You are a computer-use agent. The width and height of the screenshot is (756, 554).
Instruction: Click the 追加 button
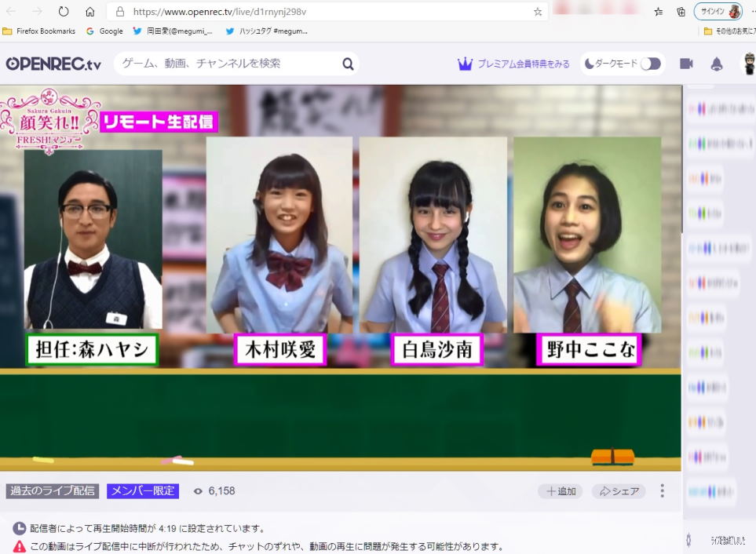(561, 491)
